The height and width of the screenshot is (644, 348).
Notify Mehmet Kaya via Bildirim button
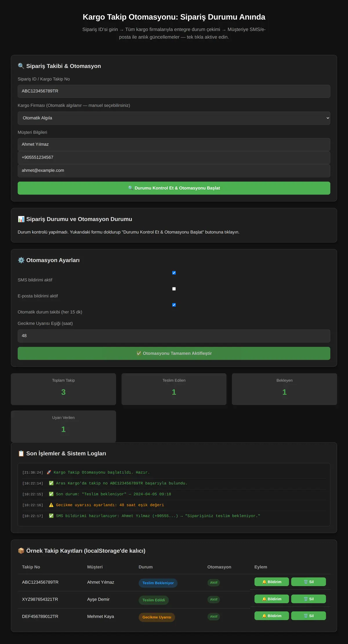coord(272,616)
